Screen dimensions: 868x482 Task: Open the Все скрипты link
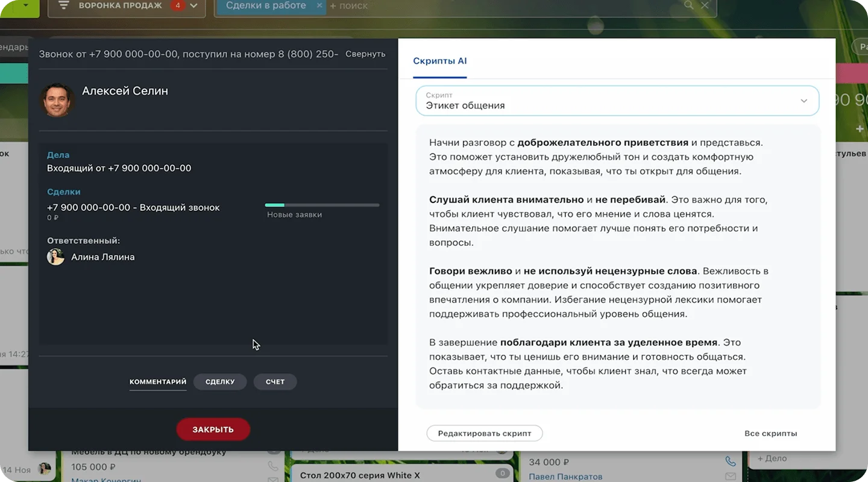tap(770, 433)
